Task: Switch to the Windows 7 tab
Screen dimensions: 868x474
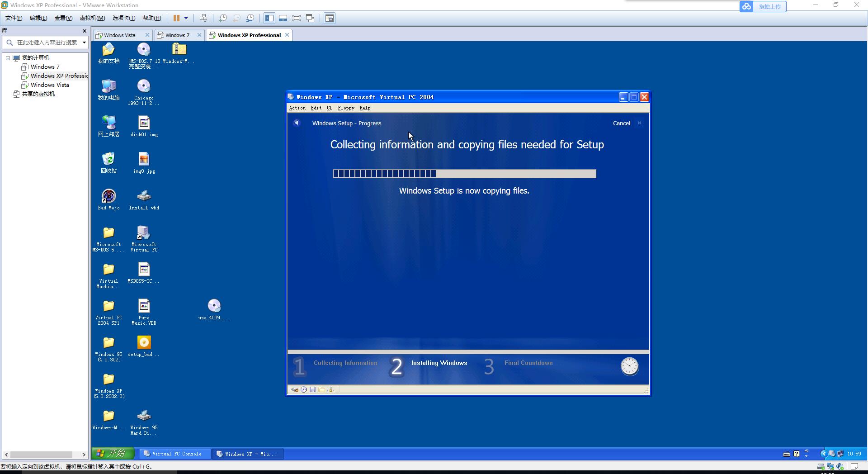Action: point(177,35)
